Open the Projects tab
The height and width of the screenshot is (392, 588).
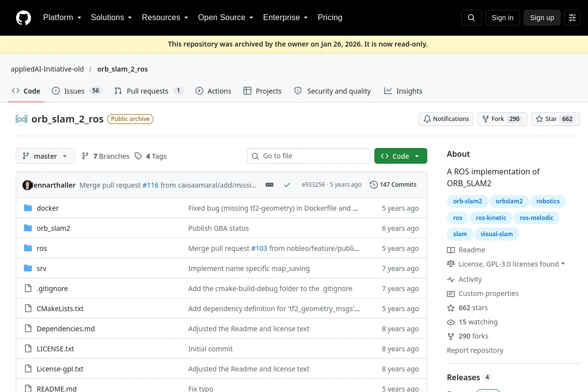(x=262, y=91)
